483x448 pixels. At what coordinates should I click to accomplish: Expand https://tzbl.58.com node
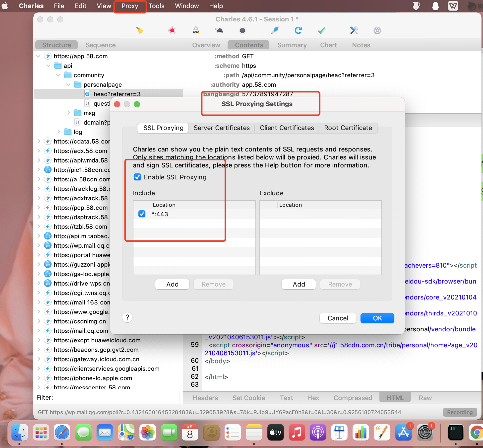(x=39, y=226)
